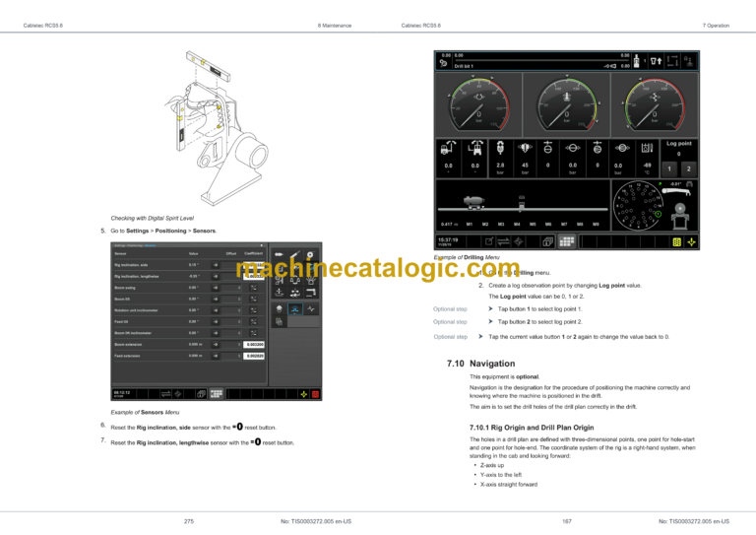Reset the Boom lift inclinometer sensor
The width and height of the screenshot is (756, 535).
click(216, 333)
